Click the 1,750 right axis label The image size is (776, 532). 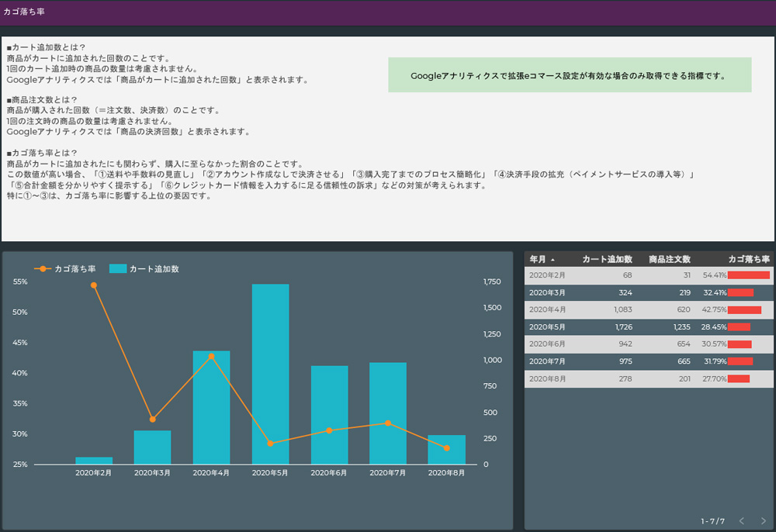point(492,282)
